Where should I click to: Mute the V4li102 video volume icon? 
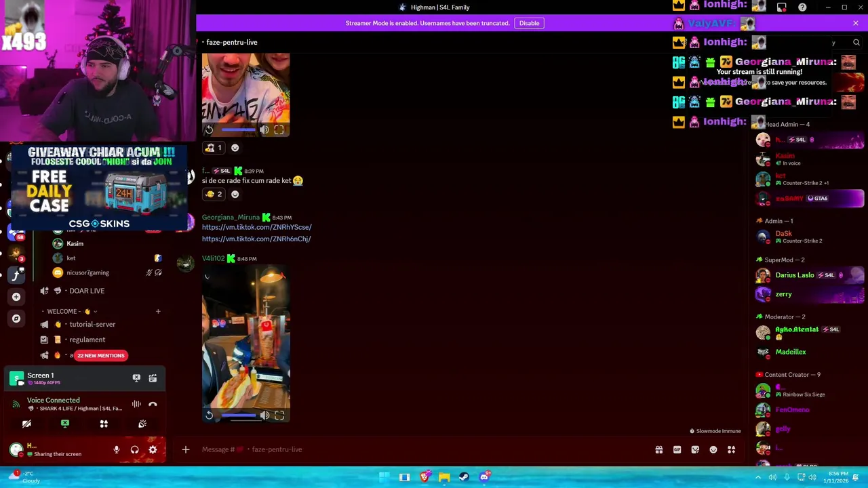click(264, 415)
